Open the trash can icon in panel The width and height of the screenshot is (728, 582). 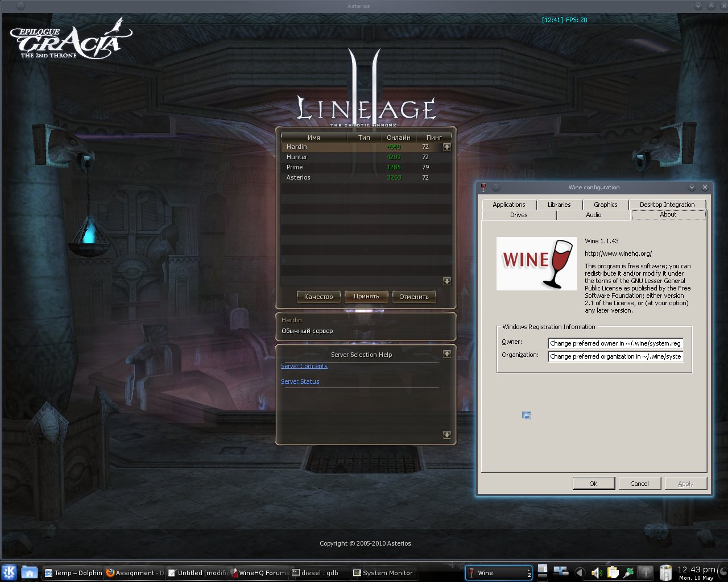point(665,572)
